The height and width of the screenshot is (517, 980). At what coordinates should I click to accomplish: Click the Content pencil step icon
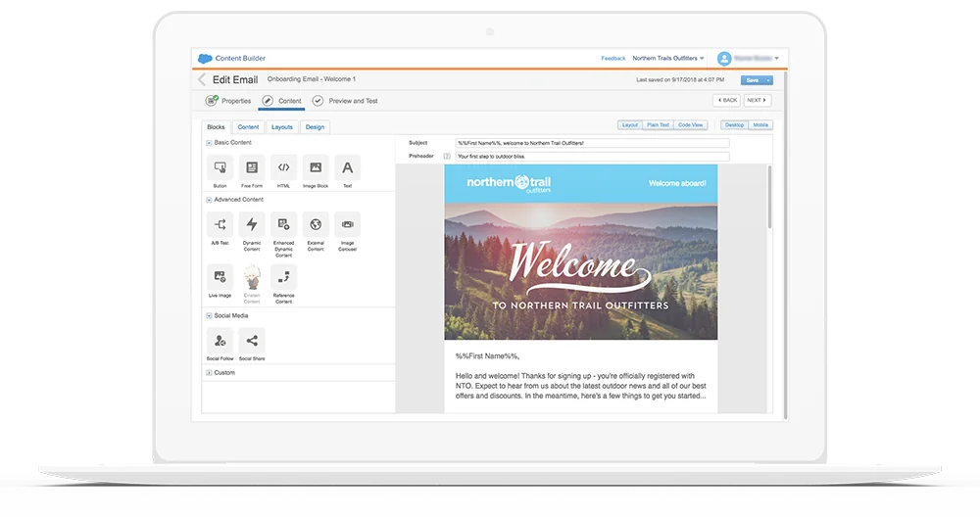click(268, 101)
